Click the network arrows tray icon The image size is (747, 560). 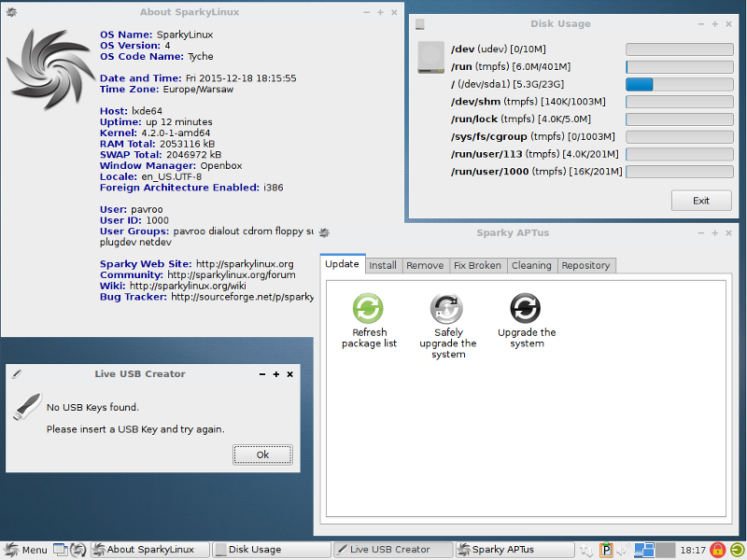pyautogui.click(x=586, y=551)
